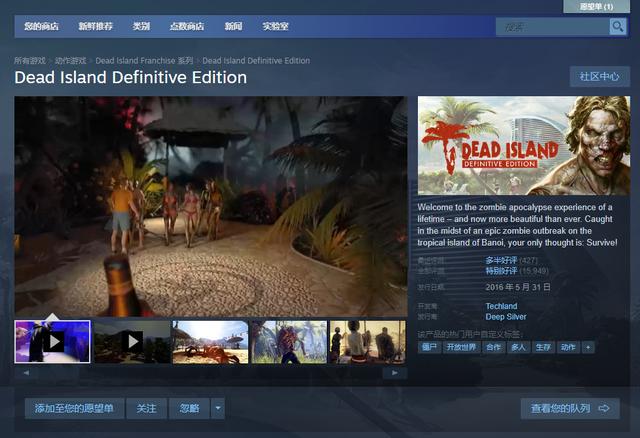Screen dimensions: 640x438
Task: Open the 新闻 menu item
Action: tap(233, 27)
